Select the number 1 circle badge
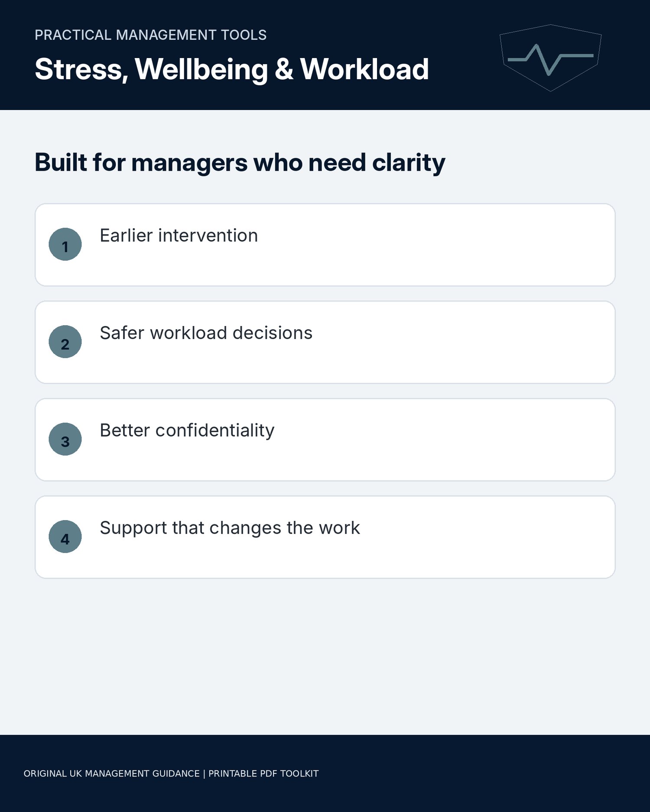The height and width of the screenshot is (812, 650). coord(65,244)
